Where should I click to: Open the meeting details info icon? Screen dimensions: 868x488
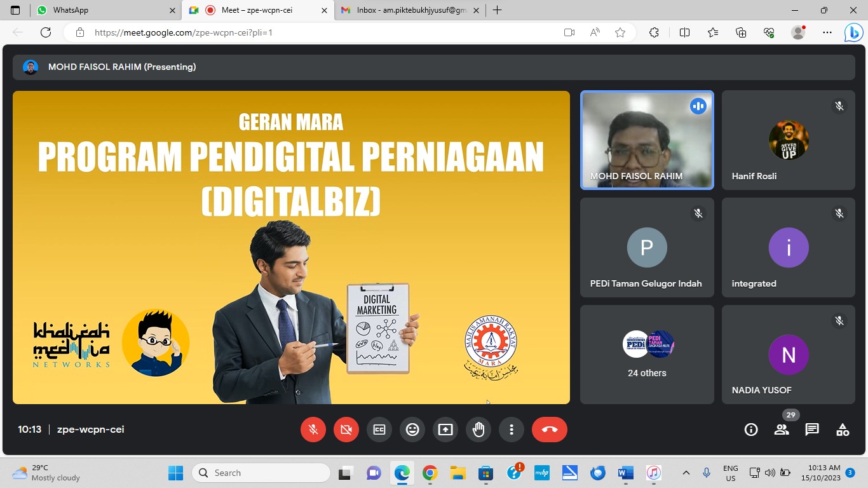(x=751, y=430)
